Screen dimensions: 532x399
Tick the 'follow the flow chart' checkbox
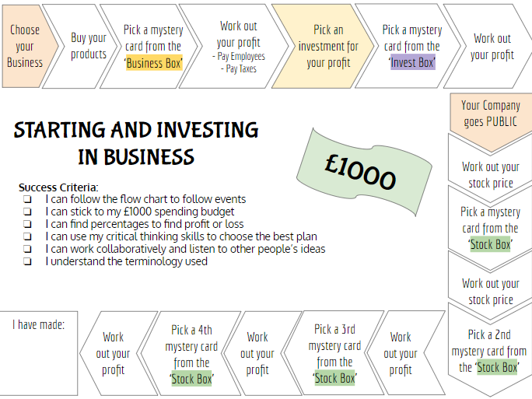pos(27,199)
